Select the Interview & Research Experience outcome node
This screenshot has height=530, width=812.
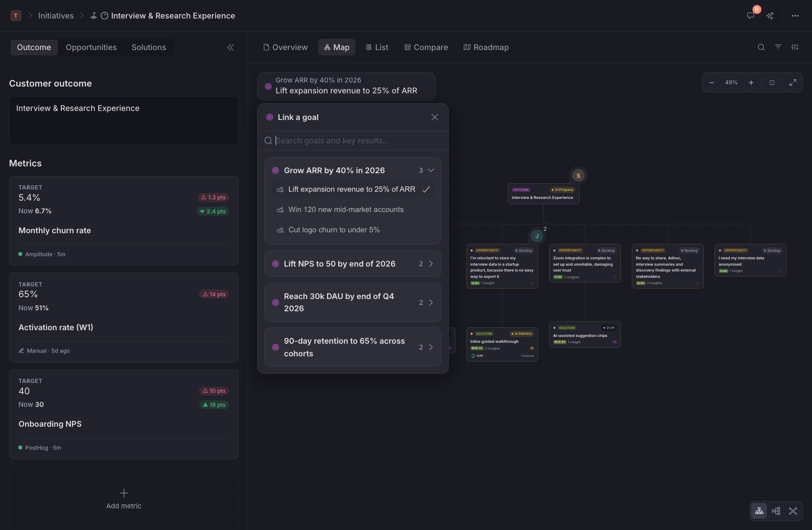tap(544, 194)
